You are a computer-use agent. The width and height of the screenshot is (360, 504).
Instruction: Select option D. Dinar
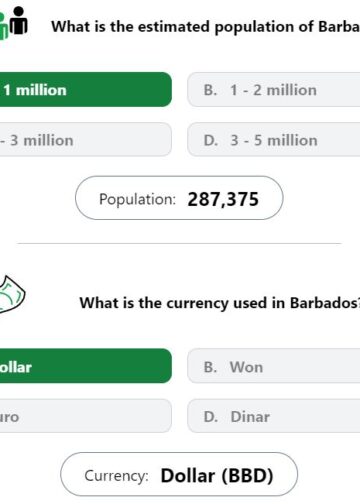[x=274, y=416]
